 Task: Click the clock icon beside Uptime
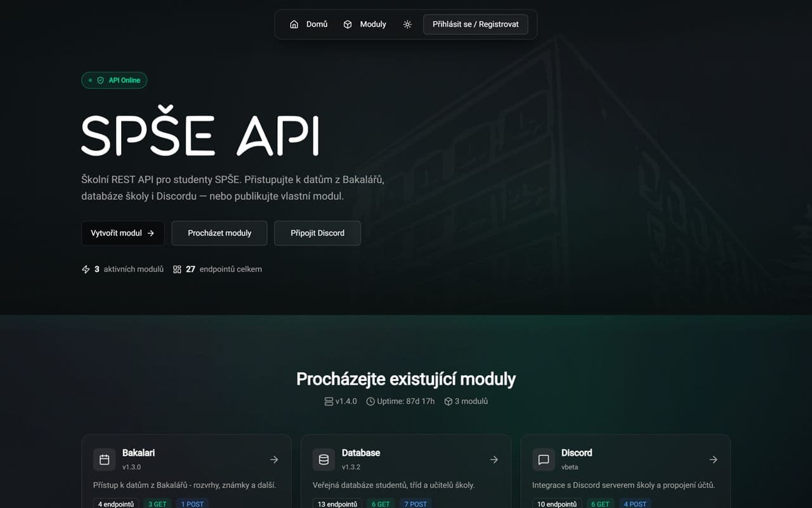click(x=370, y=401)
